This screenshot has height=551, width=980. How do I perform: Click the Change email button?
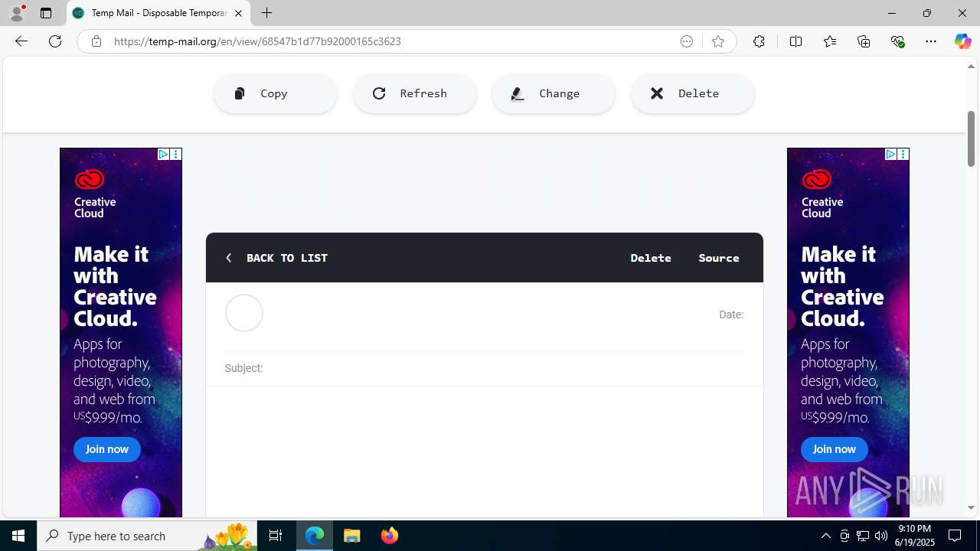[554, 93]
